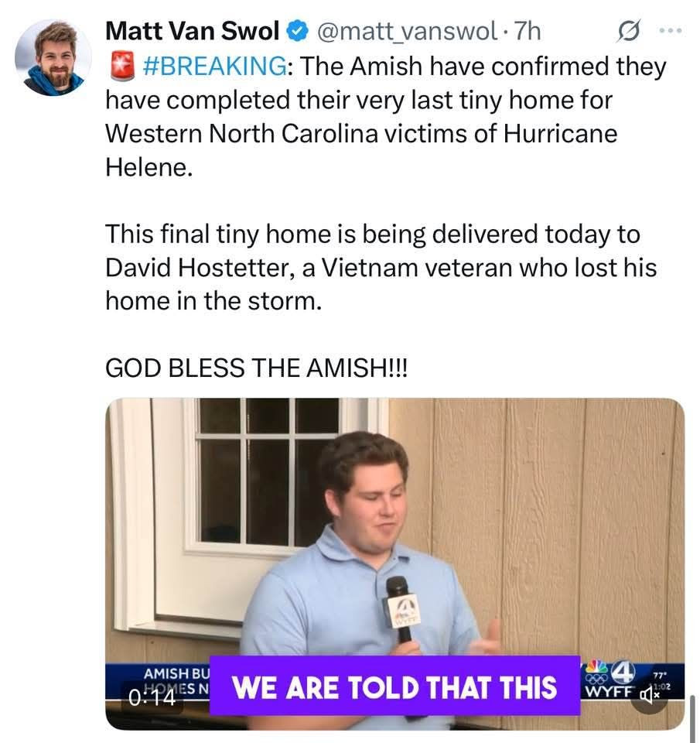
Task: Click the "AMISH BU" news lower-third banner
Action: click(175, 673)
